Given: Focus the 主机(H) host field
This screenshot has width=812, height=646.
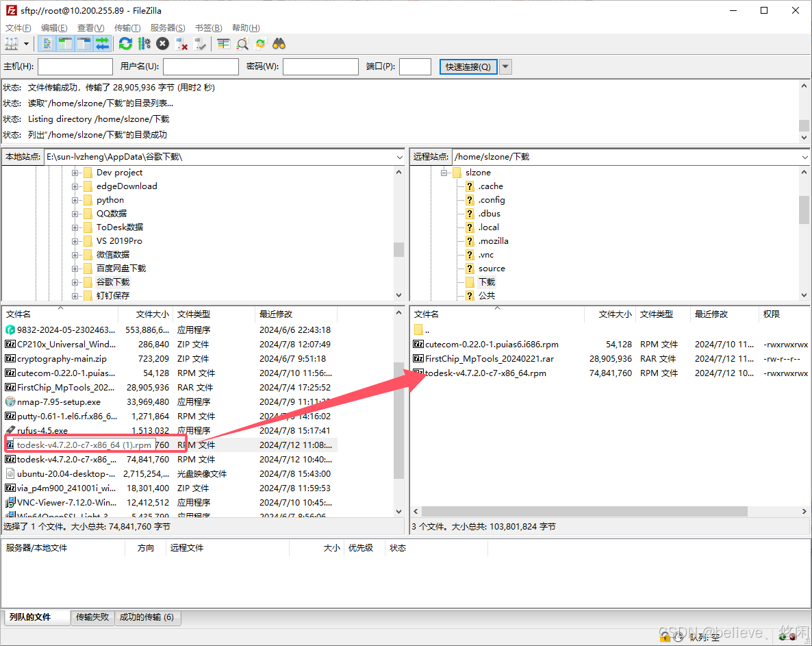Looking at the screenshot, I should click(x=75, y=67).
